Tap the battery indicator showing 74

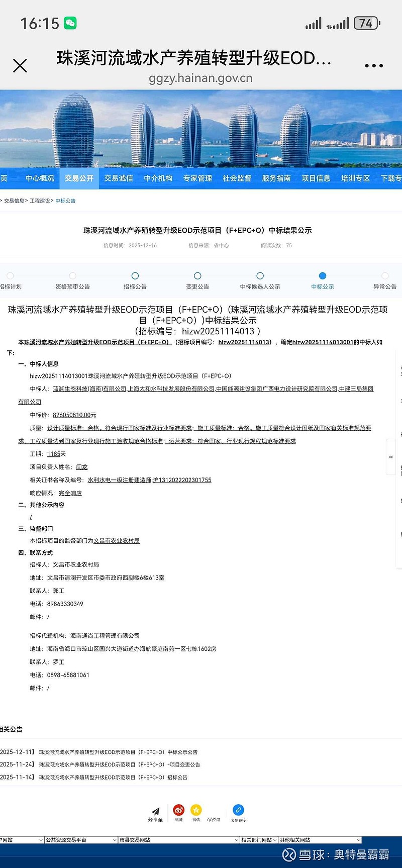click(367, 23)
